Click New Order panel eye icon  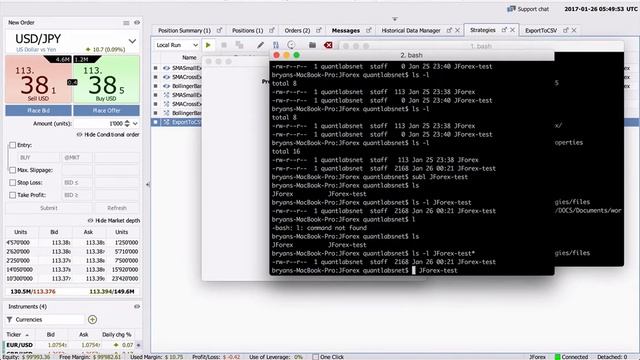click(x=137, y=23)
